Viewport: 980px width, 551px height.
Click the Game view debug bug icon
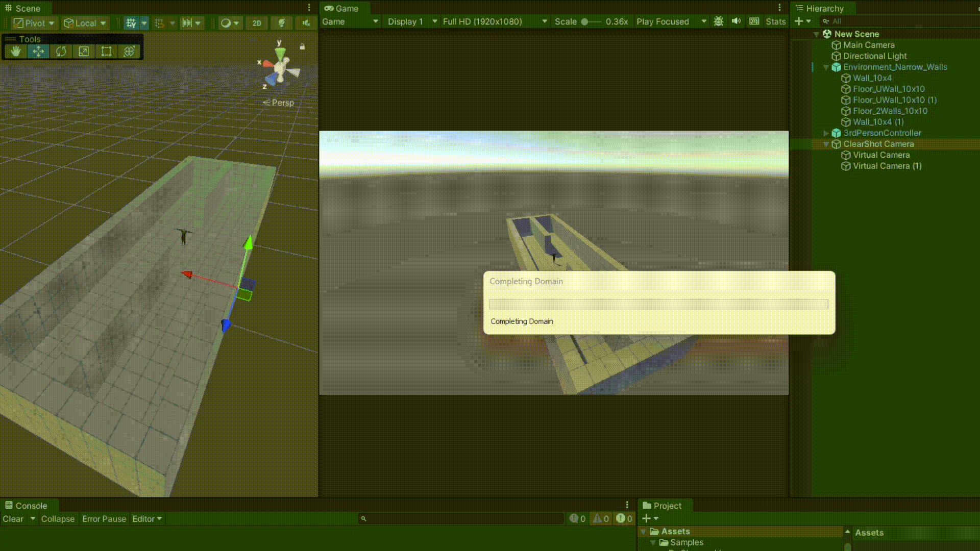(718, 21)
